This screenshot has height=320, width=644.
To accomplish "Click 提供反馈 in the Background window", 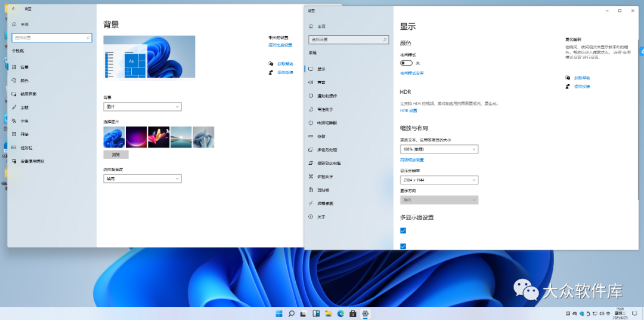I will pyautogui.click(x=285, y=73).
